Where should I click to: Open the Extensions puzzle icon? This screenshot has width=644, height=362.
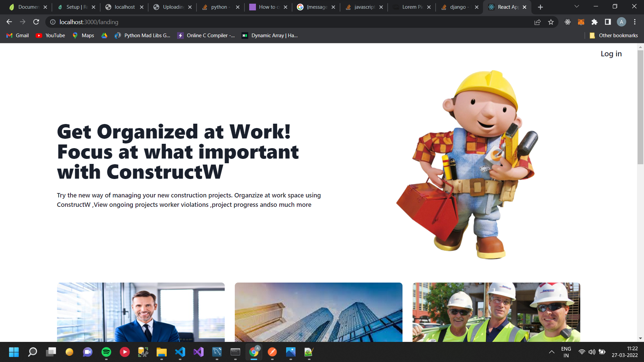[594, 22]
